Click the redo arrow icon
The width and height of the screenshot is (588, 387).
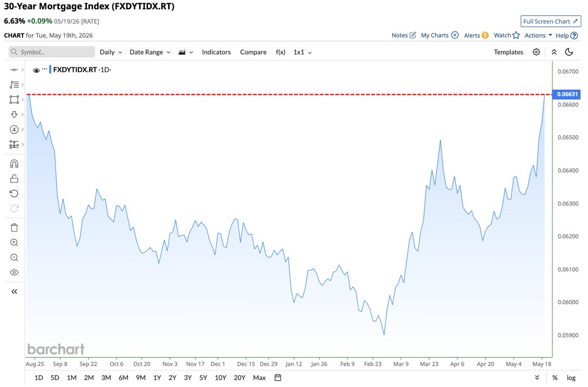[x=14, y=208]
